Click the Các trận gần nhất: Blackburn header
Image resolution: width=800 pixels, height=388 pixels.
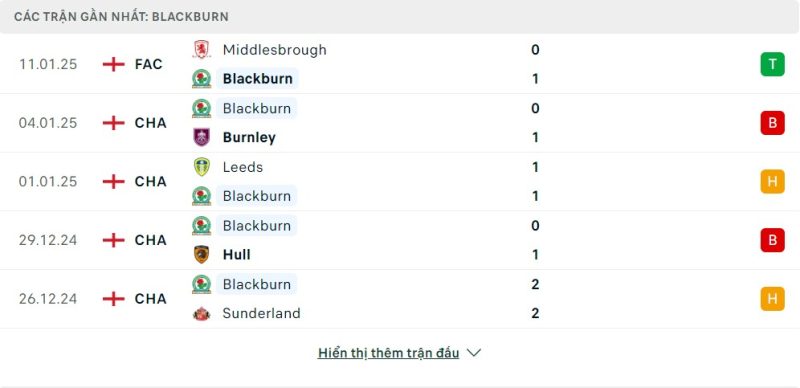tap(121, 17)
